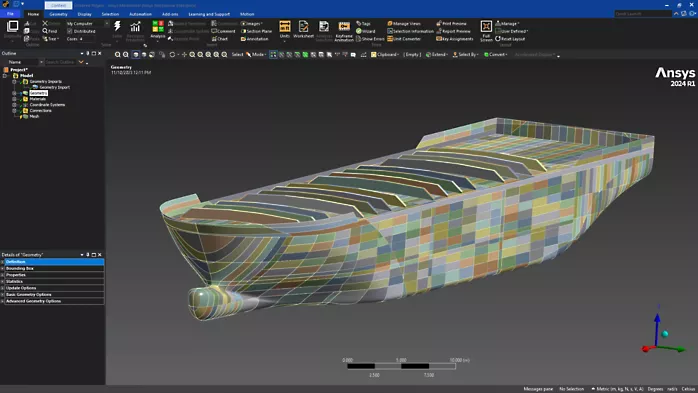Open the Clipboard dropdown in toolbar
698x393 pixels.
(x=385, y=55)
